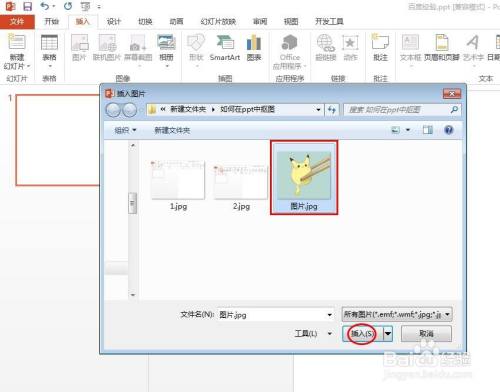
Task: Click the WordArt (艺术字) icon
Action: [473, 42]
